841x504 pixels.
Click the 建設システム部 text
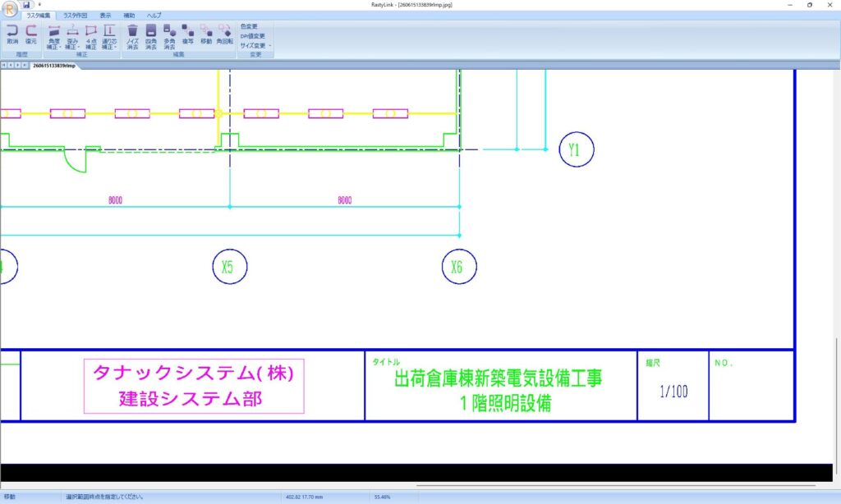point(191,399)
